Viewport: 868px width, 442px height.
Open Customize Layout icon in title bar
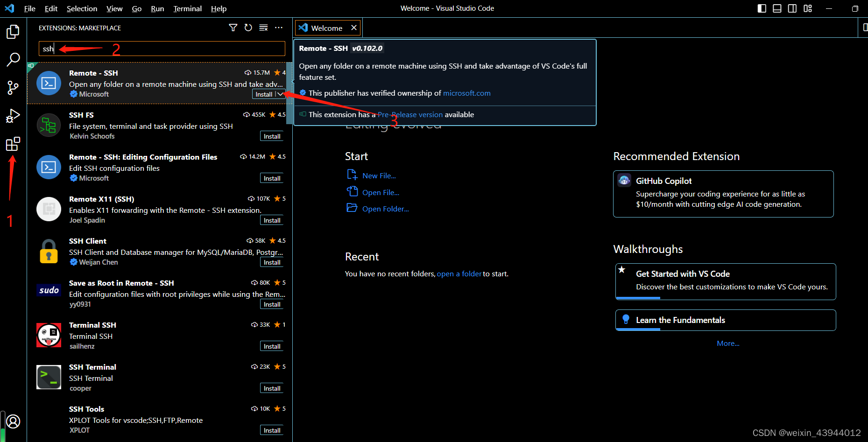(x=808, y=8)
